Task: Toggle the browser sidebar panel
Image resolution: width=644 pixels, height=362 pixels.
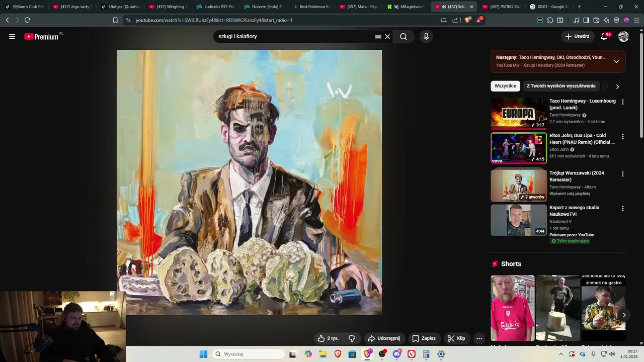Action: pos(587,20)
